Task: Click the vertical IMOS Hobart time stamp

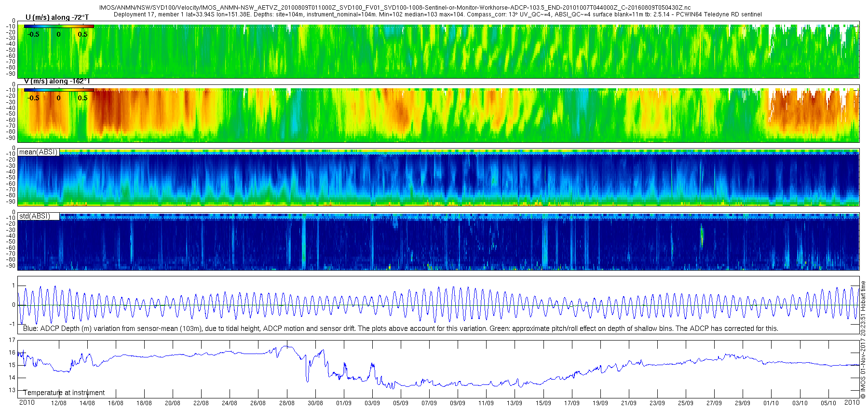Action: (863, 341)
